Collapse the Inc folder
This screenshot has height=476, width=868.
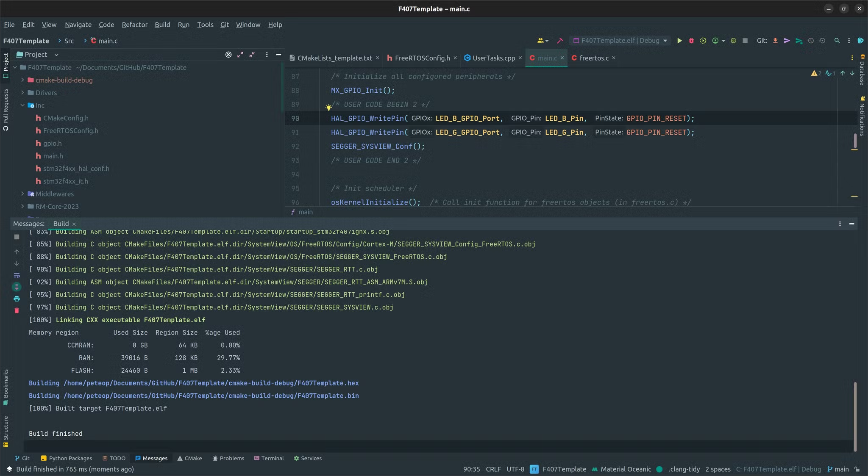tap(22, 105)
